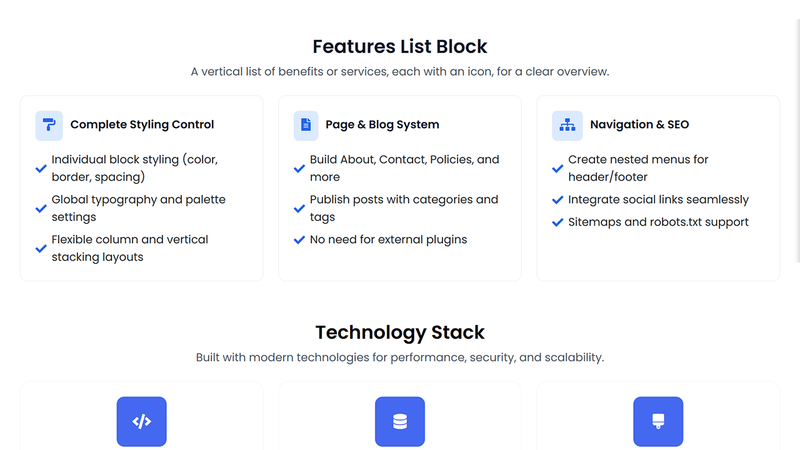Click the database stack icon

click(400, 422)
